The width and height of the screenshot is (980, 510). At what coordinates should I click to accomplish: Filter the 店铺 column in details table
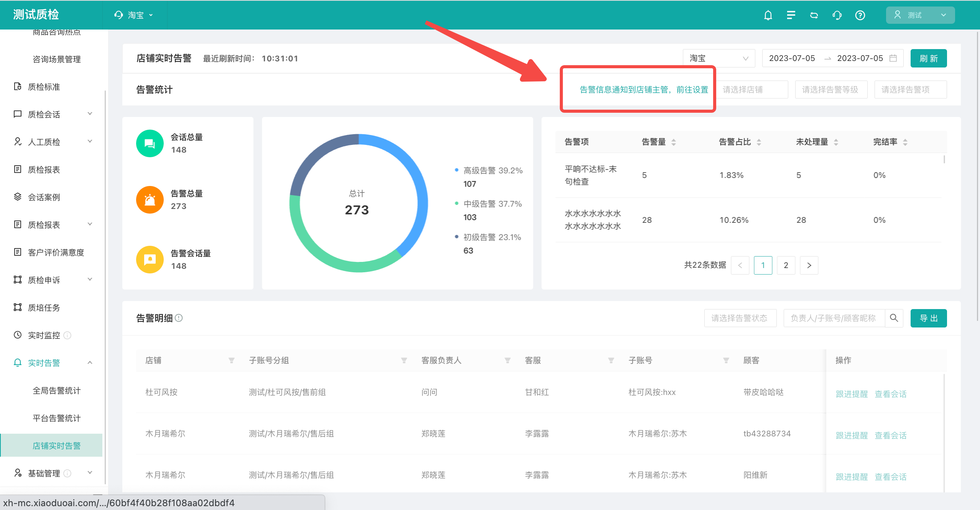[232, 360]
